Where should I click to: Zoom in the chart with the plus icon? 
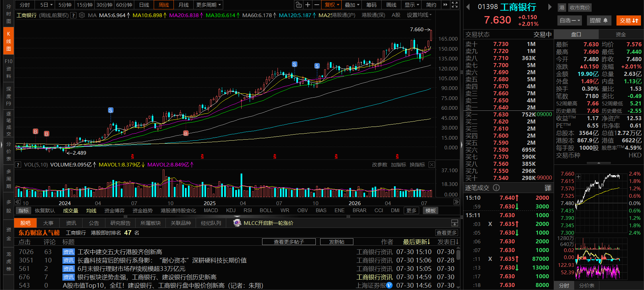pos(307,5)
